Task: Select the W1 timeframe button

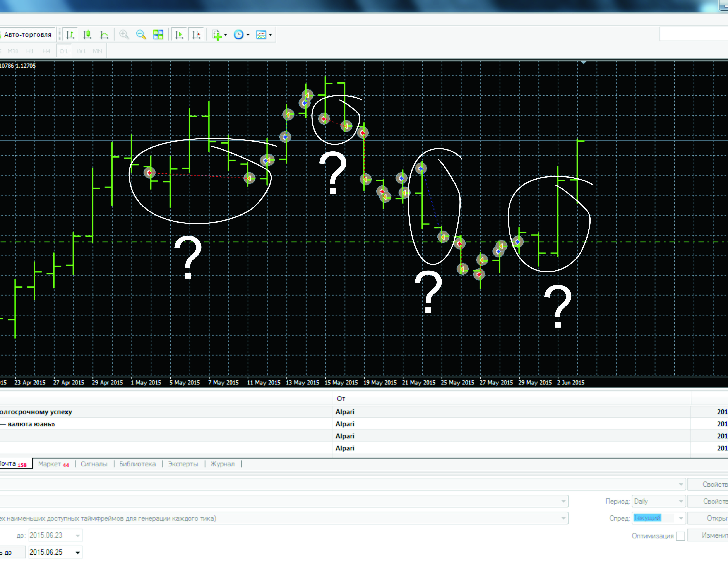Action: tap(81, 51)
